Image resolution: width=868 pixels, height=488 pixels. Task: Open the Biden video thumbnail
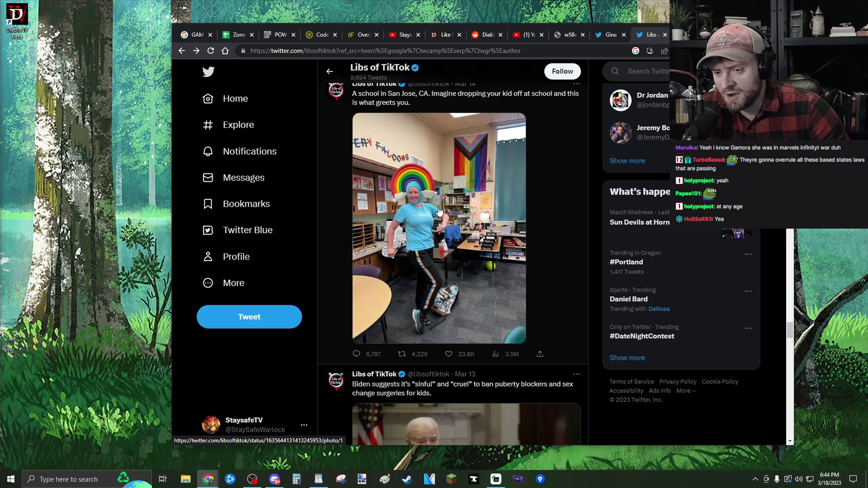[x=466, y=424]
